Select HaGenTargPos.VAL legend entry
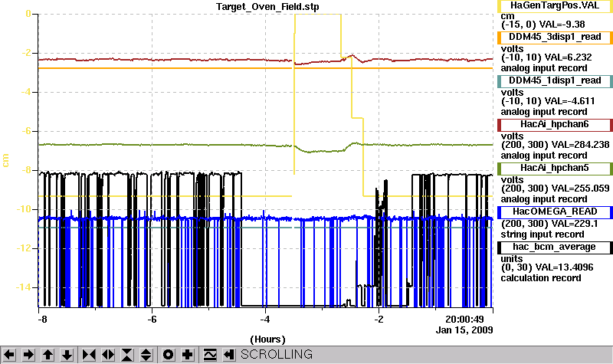The image size is (613, 364). pyautogui.click(x=555, y=5)
